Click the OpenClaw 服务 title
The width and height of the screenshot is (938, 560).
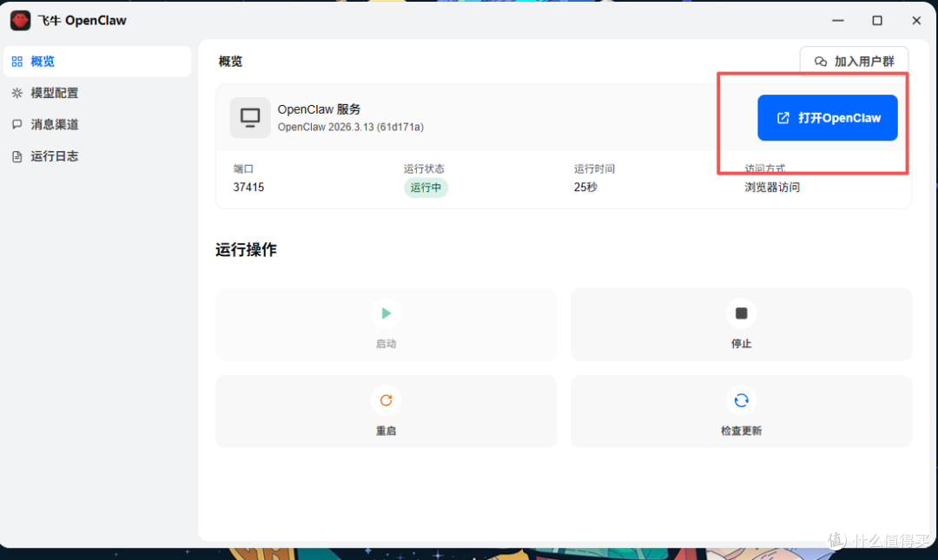[320, 109]
